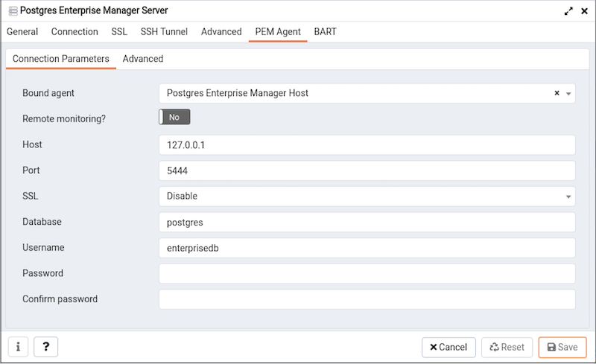Open the top-level Advanced tab
Image resolution: width=596 pixels, height=364 pixels.
point(221,31)
